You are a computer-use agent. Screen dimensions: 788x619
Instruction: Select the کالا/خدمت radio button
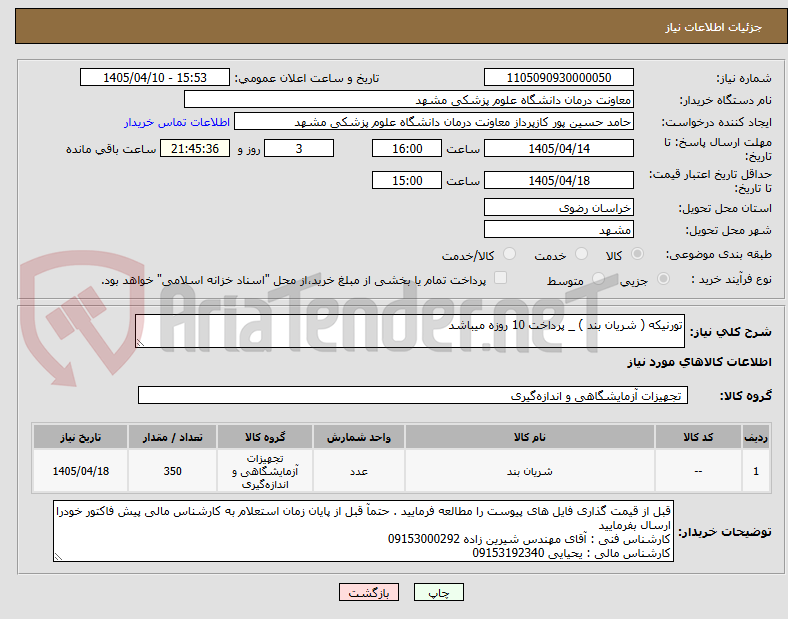(510, 254)
